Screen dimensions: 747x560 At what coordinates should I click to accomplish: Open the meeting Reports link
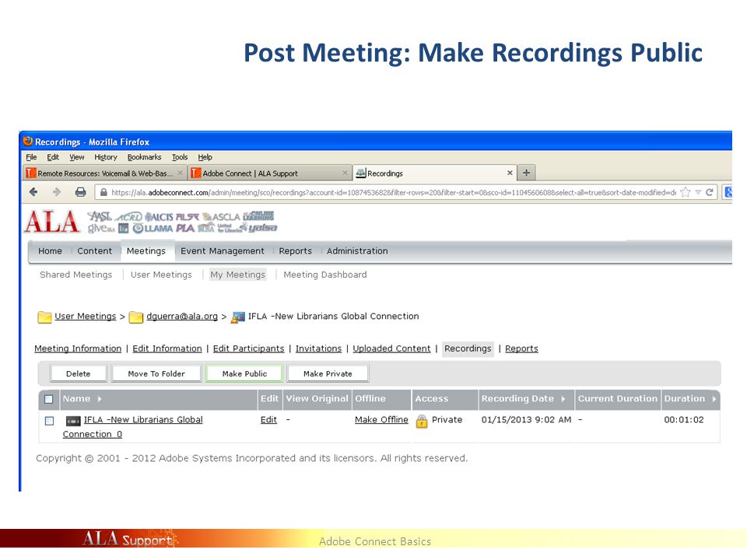coord(521,348)
